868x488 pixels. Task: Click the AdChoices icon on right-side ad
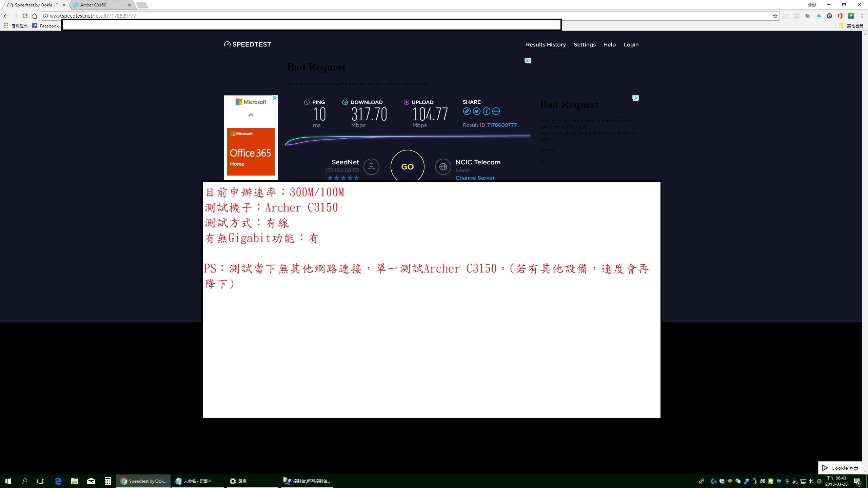(x=635, y=98)
